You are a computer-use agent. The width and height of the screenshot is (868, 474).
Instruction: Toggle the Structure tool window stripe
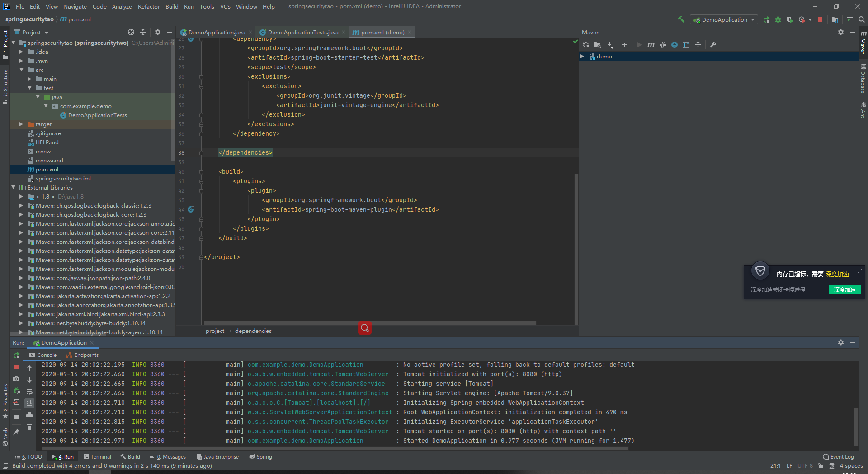click(5, 86)
